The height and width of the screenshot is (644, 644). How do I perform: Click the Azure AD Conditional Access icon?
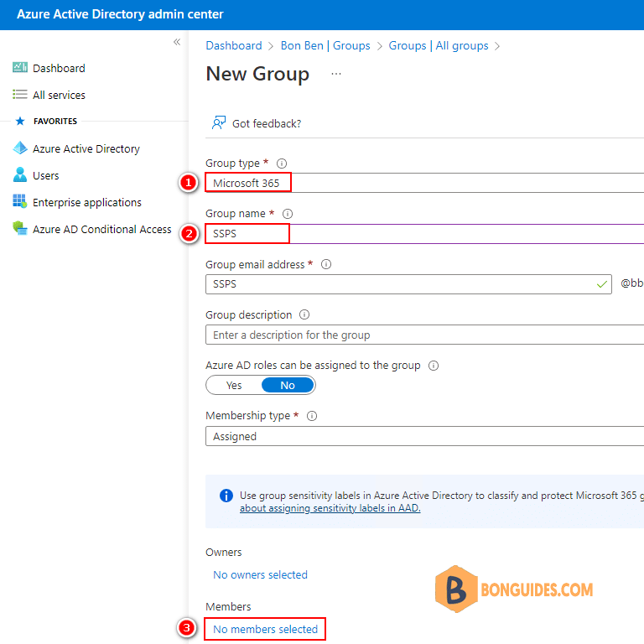pos(20,228)
